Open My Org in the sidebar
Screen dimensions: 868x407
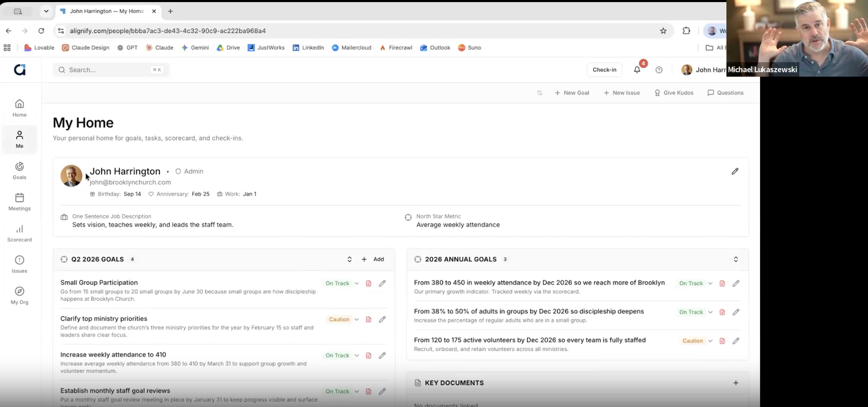pos(20,296)
